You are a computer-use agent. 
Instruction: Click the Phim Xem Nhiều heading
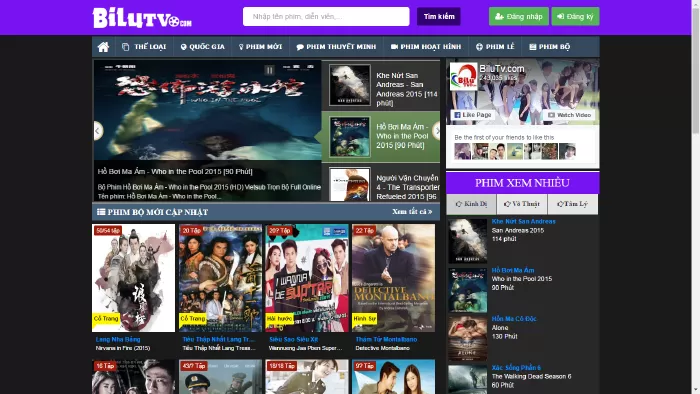[x=522, y=183]
